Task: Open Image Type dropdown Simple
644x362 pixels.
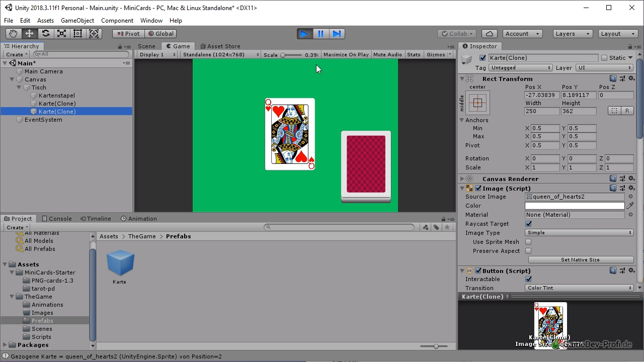Action: 579,233
